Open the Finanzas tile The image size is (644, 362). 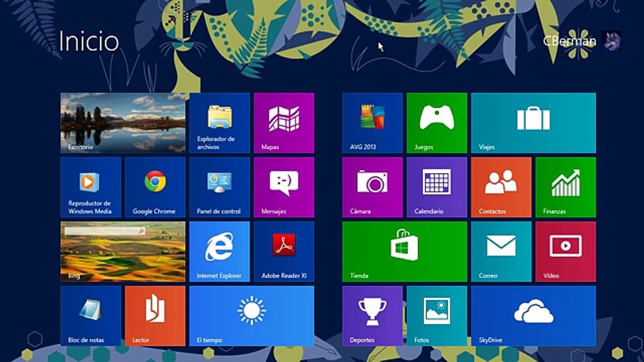click(x=566, y=187)
